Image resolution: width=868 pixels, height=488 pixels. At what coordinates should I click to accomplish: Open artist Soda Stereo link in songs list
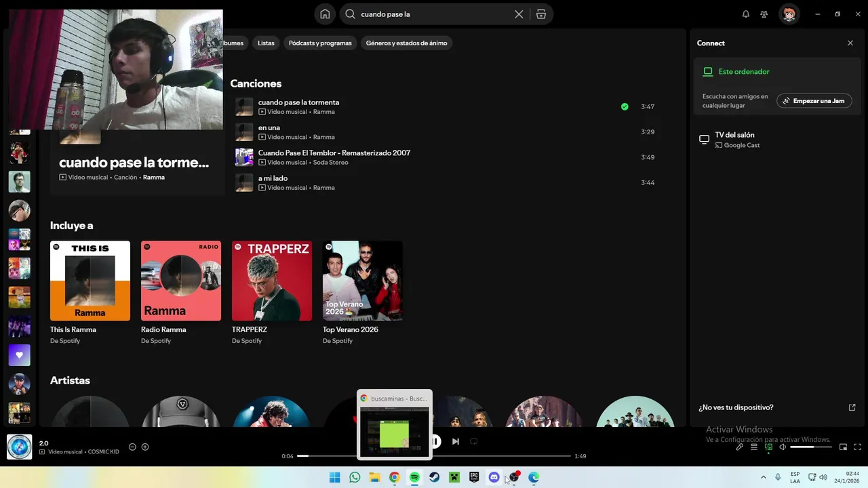(330, 163)
